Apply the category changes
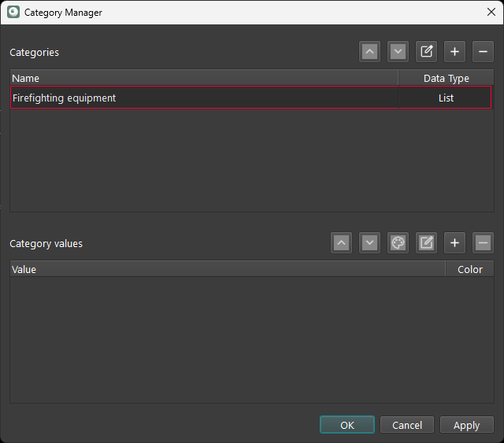The height and width of the screenshot is (443, 504). [466, 425]
